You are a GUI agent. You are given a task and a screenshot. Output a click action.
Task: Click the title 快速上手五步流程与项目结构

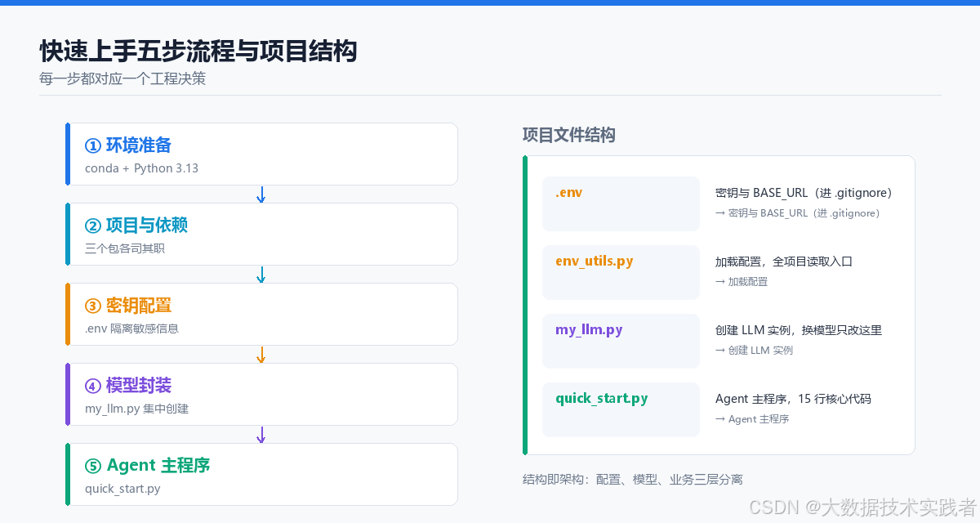tap(198, 51)
